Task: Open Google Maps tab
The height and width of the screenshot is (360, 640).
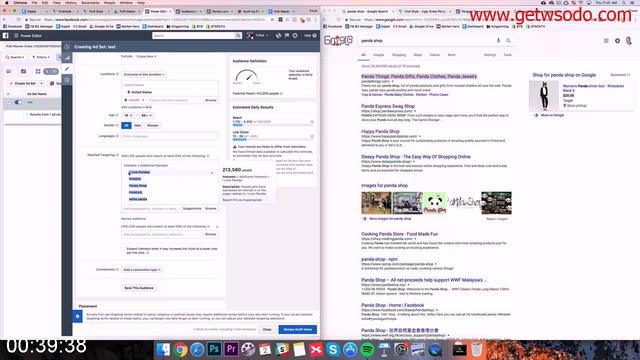Action: [x=418, y=55]
